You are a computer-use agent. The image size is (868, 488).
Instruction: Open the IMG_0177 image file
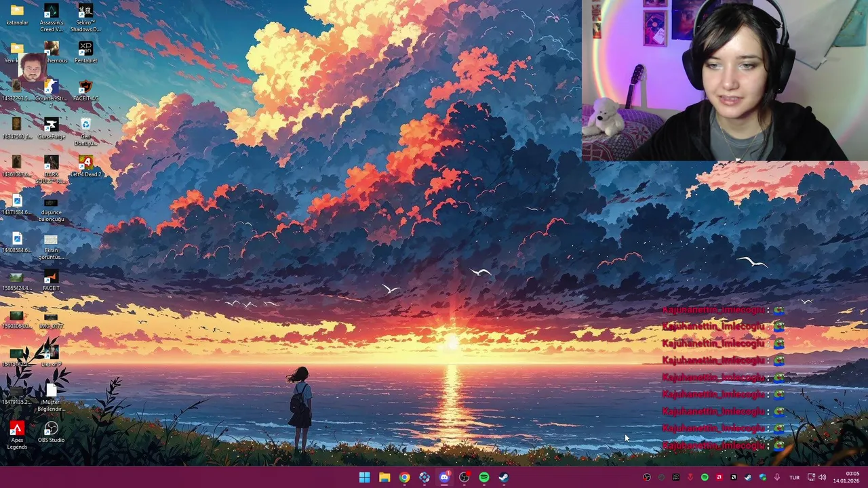click(x=51, y=320)
